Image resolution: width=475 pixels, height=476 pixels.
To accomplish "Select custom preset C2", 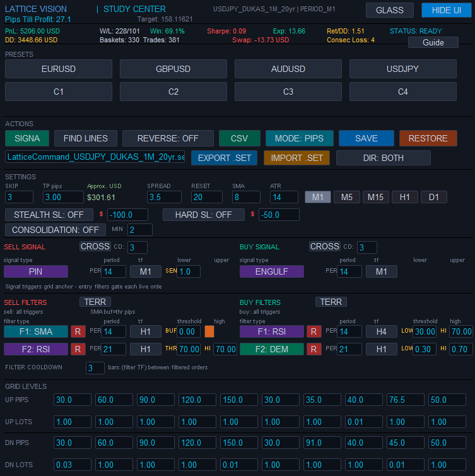I will point(173,92).
